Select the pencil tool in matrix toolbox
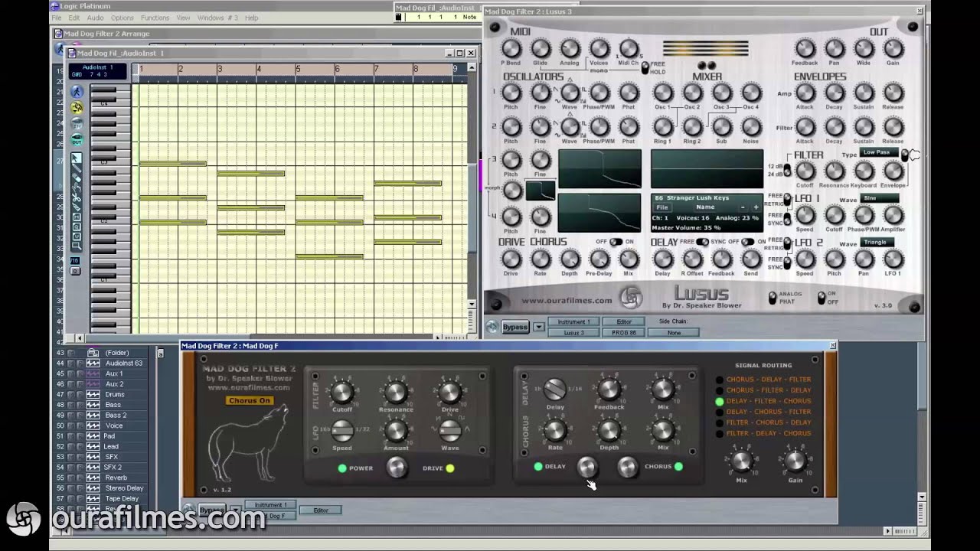Image resolution: width=980 pixels, height=551 pixels. [x=77, y=168]
